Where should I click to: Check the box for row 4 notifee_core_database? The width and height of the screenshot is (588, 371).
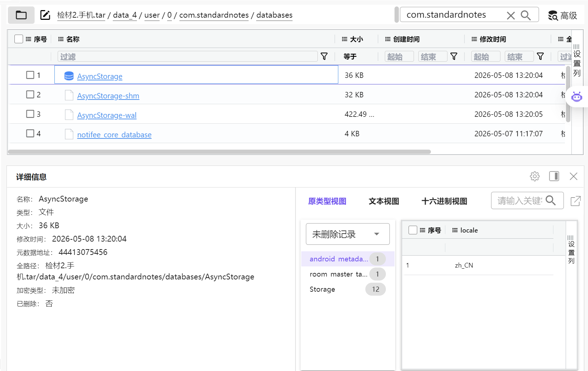(30, 133)
